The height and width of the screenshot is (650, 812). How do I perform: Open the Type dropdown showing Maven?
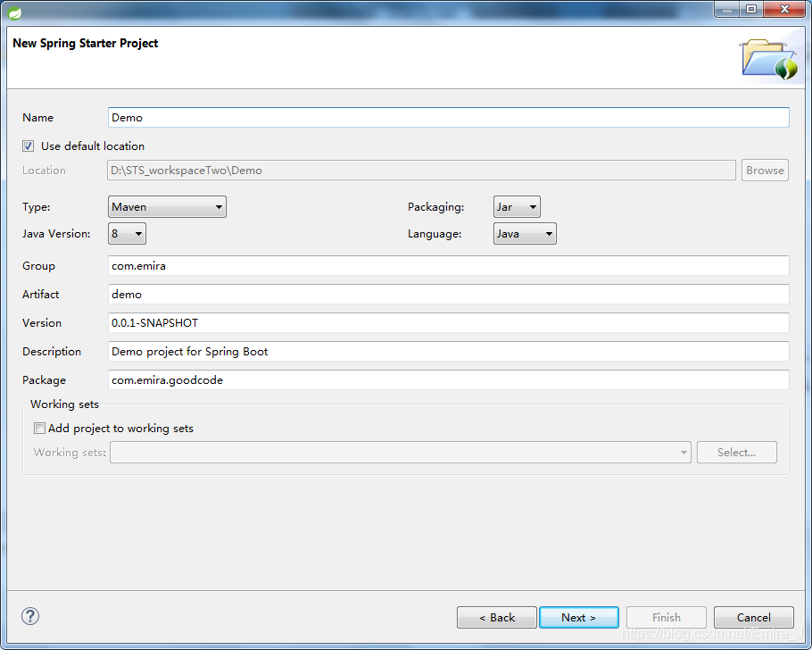pyautogui.click(x=167, y=207)
